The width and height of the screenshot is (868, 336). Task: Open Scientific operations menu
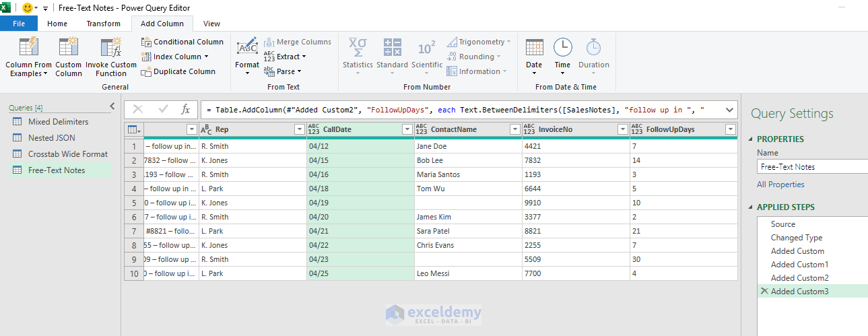click(427, 57)
